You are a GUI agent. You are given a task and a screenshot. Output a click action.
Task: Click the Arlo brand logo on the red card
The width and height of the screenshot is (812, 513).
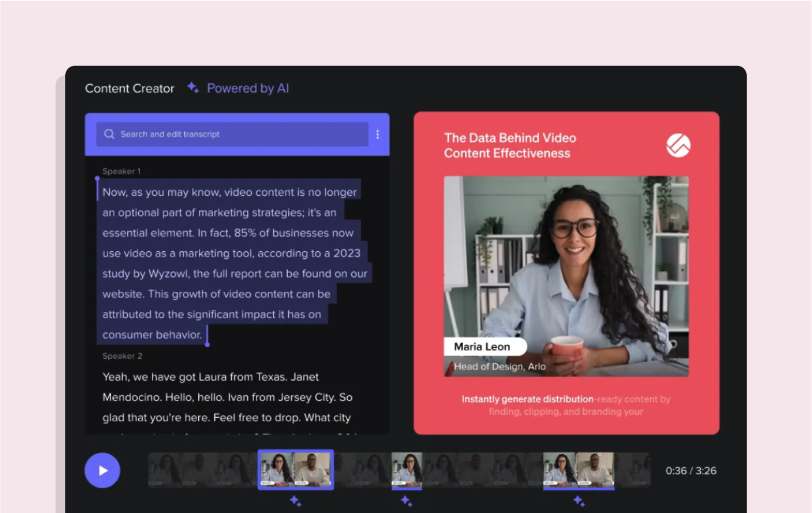[x=678, y=145]
